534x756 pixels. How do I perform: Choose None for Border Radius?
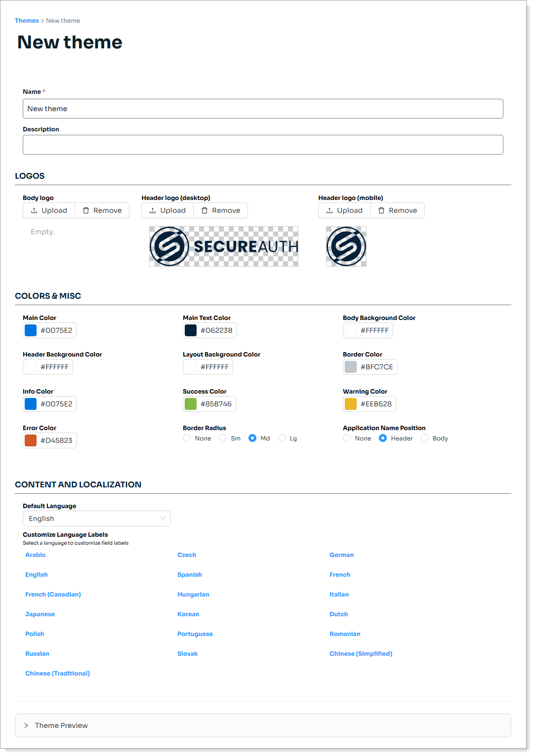coord(187,438)
